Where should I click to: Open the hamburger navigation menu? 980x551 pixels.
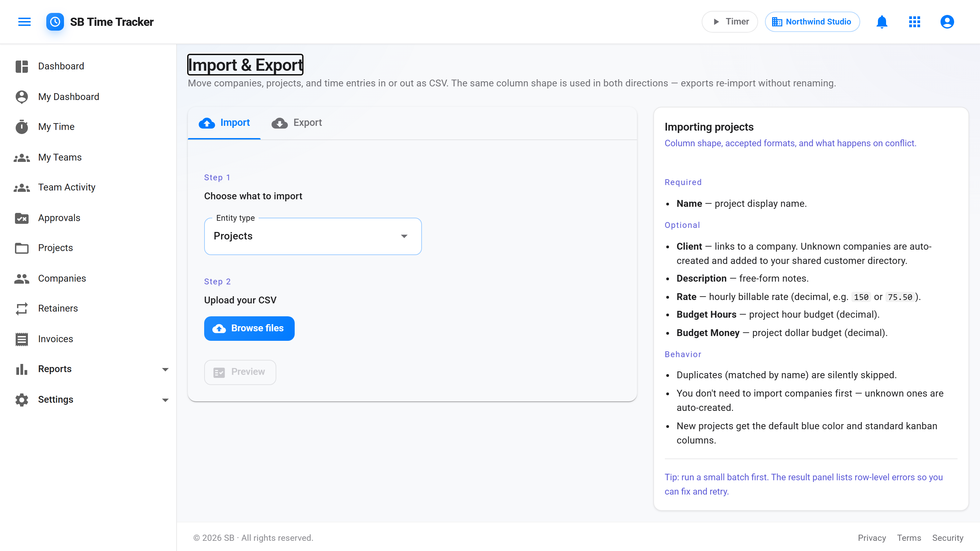(24, 22)
